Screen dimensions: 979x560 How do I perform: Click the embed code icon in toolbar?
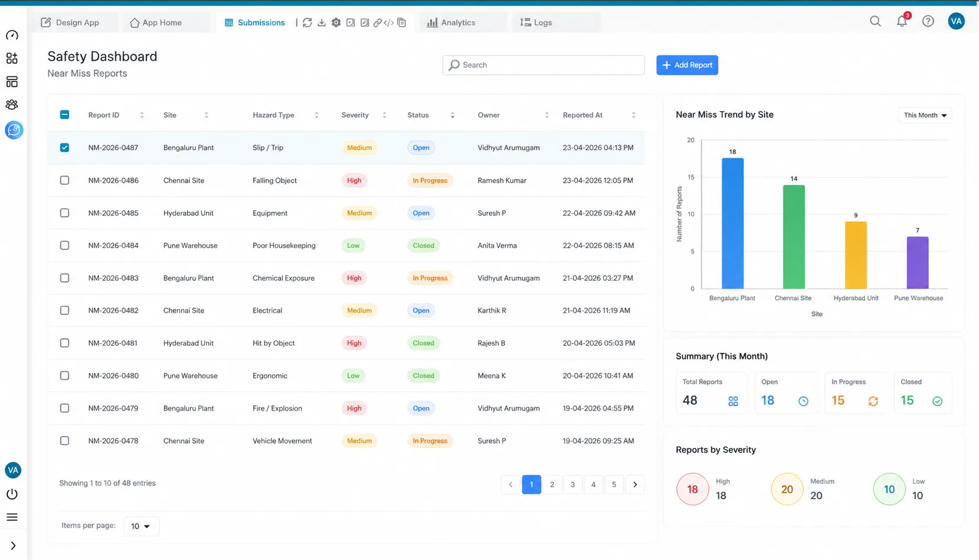pos(389,22)
